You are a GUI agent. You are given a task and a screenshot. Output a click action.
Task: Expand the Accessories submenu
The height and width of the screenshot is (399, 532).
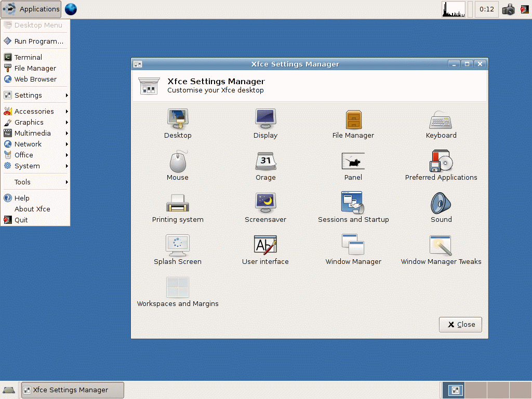tap(35, 111)
